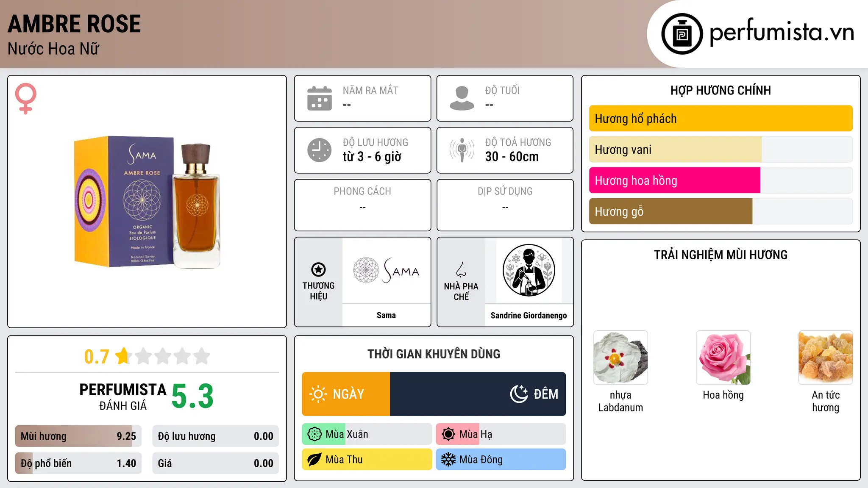Click the star badge icon above Thương hiệu
Image resolution: width=868 pixels, height=488 pixels.
tap(318, 269)
